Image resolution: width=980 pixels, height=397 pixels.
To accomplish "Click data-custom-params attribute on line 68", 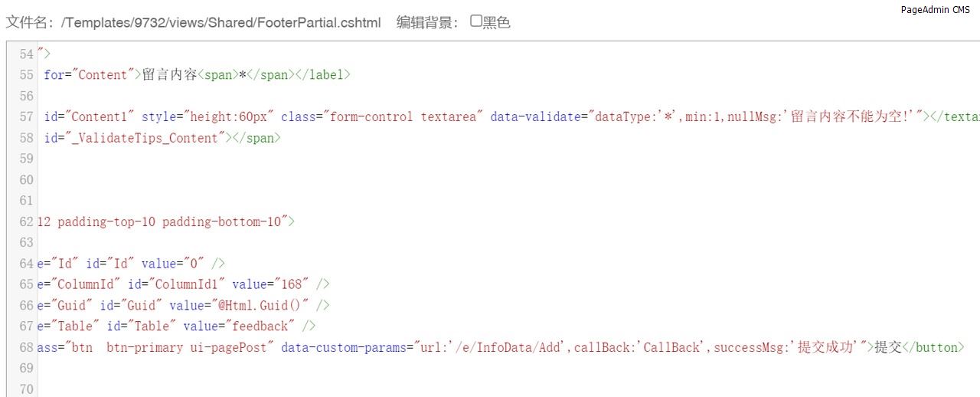I will [345, 347].
